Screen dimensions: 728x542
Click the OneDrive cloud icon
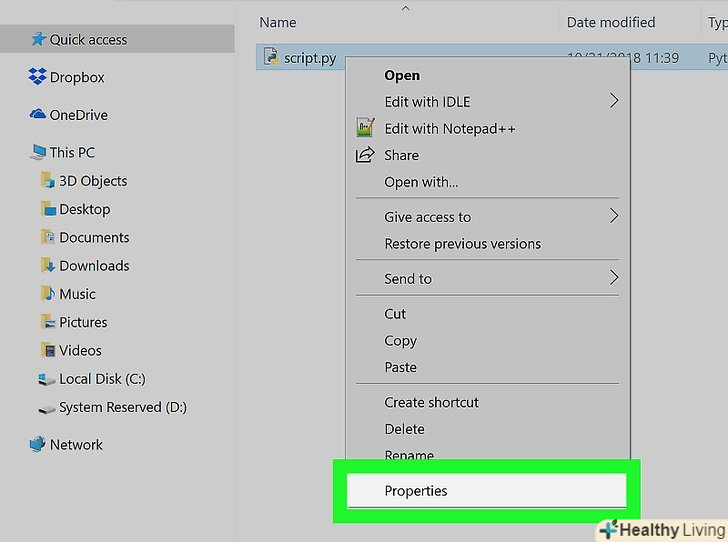click(x=38, y=115)
